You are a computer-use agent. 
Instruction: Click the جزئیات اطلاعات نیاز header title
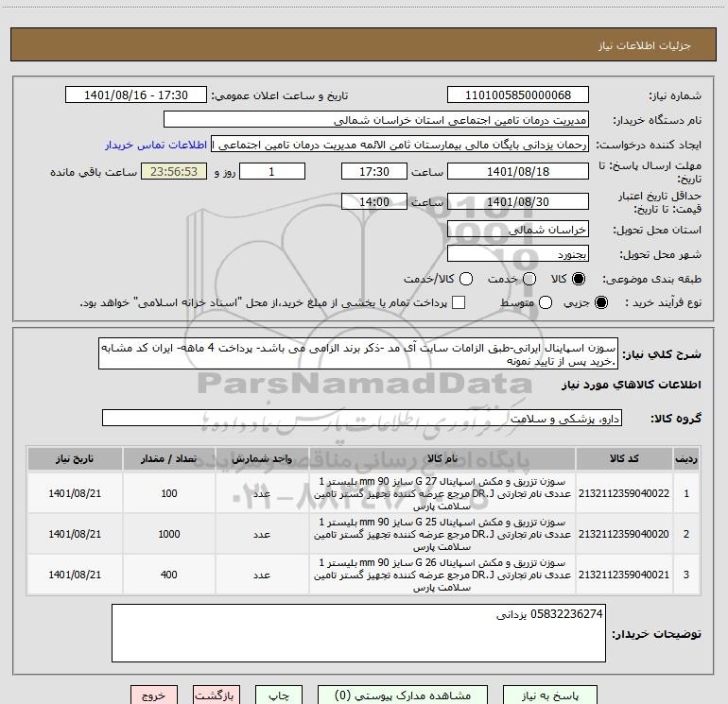644,45
